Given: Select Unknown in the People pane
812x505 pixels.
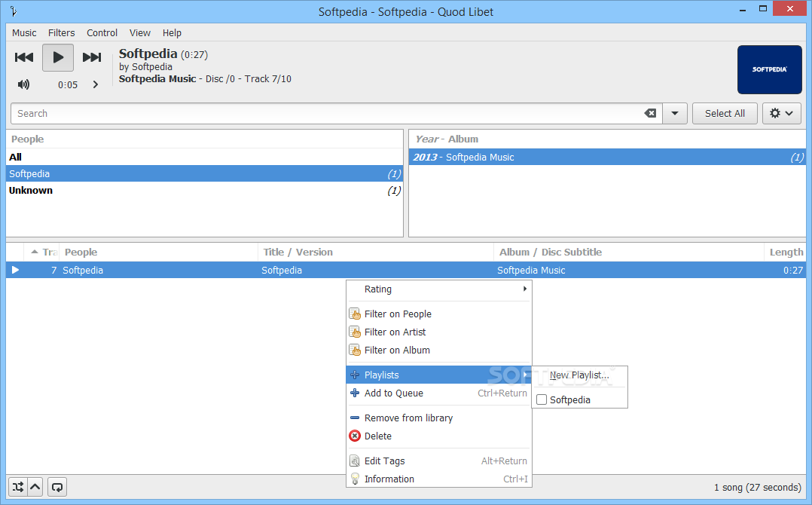Looking at the screenshot, I should [x=205, y=190].
